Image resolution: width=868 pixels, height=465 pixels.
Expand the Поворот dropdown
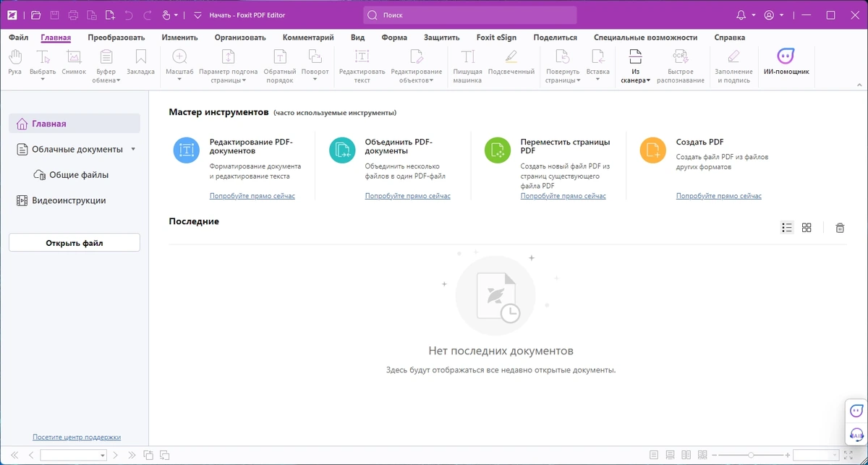[x=315, y=80]
